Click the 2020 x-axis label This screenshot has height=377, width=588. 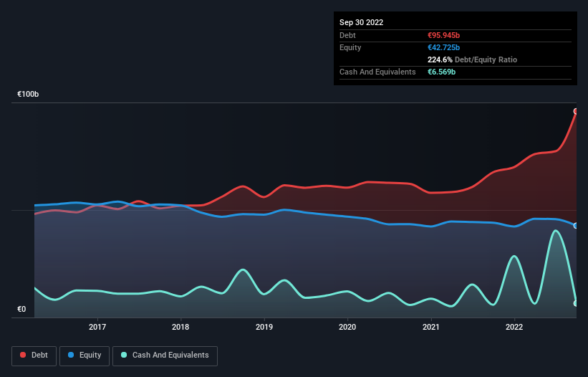[347, 327]
